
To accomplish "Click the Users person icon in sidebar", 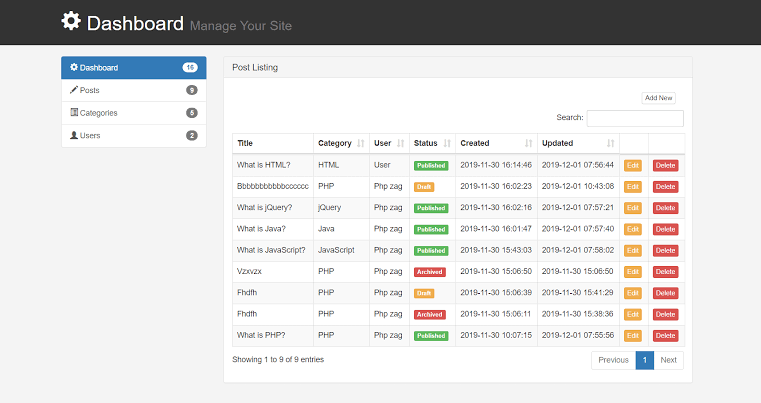I will pos(74,135).
